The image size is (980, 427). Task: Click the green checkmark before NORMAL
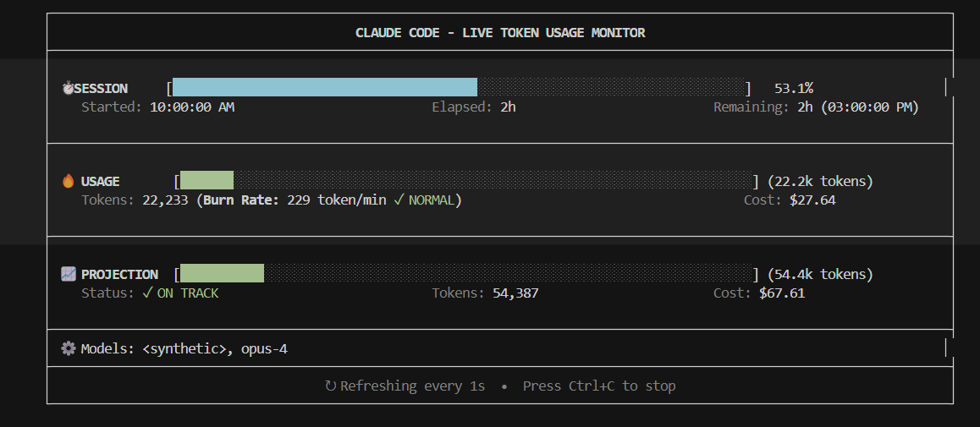pos(399,200)
